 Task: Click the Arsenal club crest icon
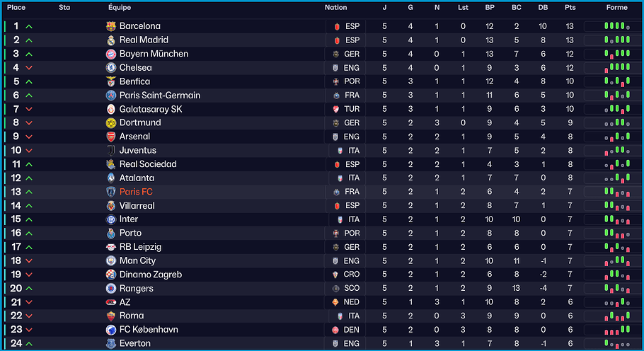pos(110,137)
